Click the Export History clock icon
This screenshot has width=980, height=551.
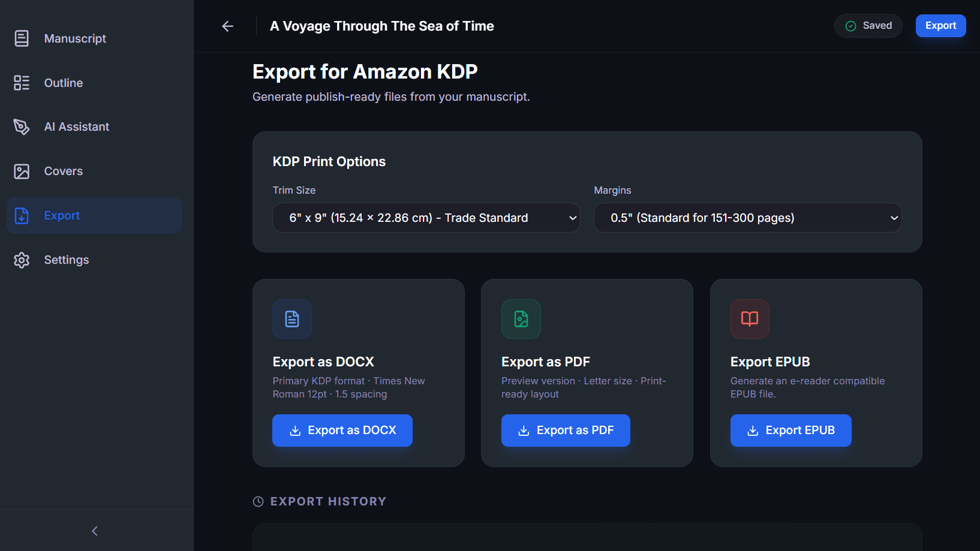258,501
